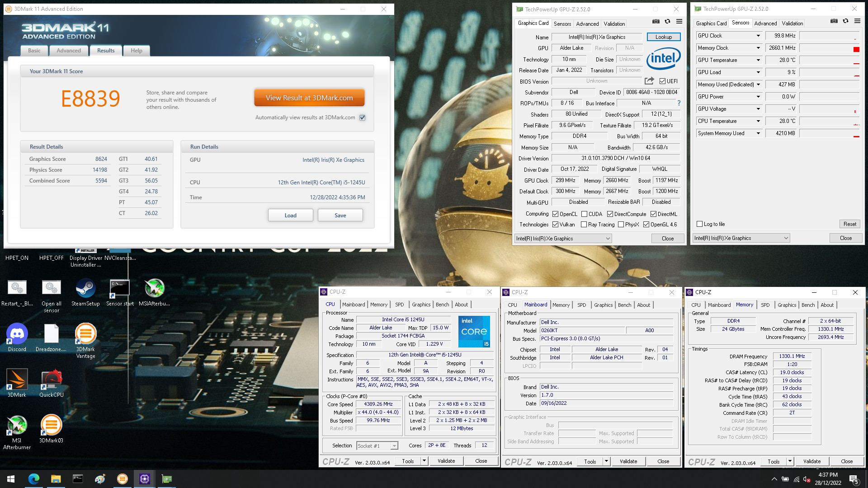868x488 pixels.
Task: Open the Bench tab in CPU-Z Mainboard window
Action: [624, 305]
